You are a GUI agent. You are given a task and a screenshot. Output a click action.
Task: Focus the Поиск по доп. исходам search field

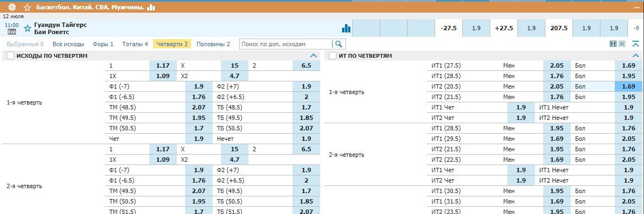pos(286,44)
